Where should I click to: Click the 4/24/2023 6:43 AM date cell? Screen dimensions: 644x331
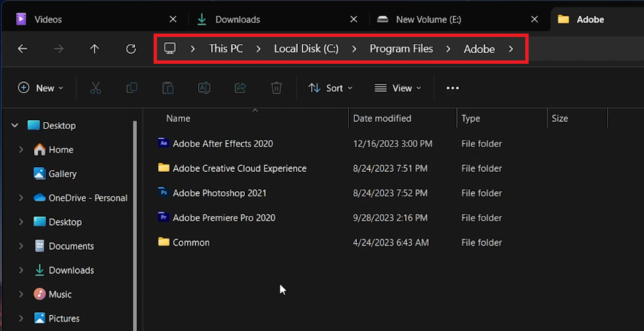point(391,242)
